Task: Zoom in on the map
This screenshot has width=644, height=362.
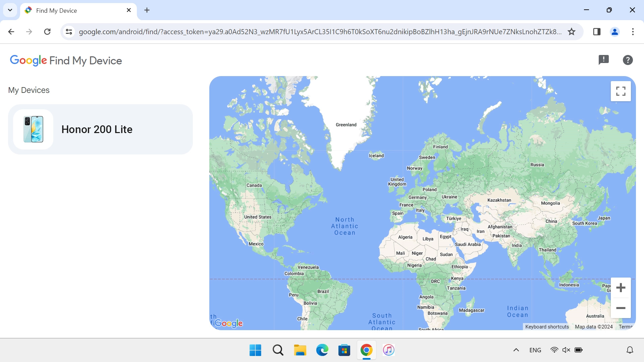Action: (621, 288)
